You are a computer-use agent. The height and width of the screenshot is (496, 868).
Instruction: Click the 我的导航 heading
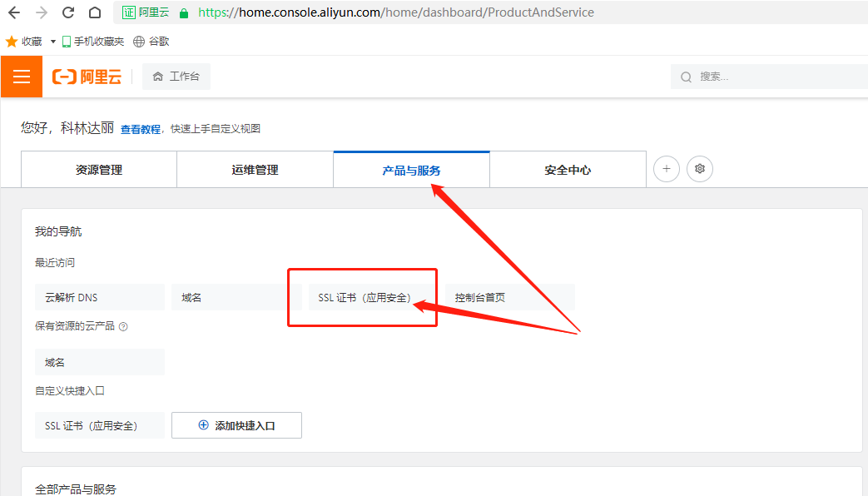(x=58, y=231)
